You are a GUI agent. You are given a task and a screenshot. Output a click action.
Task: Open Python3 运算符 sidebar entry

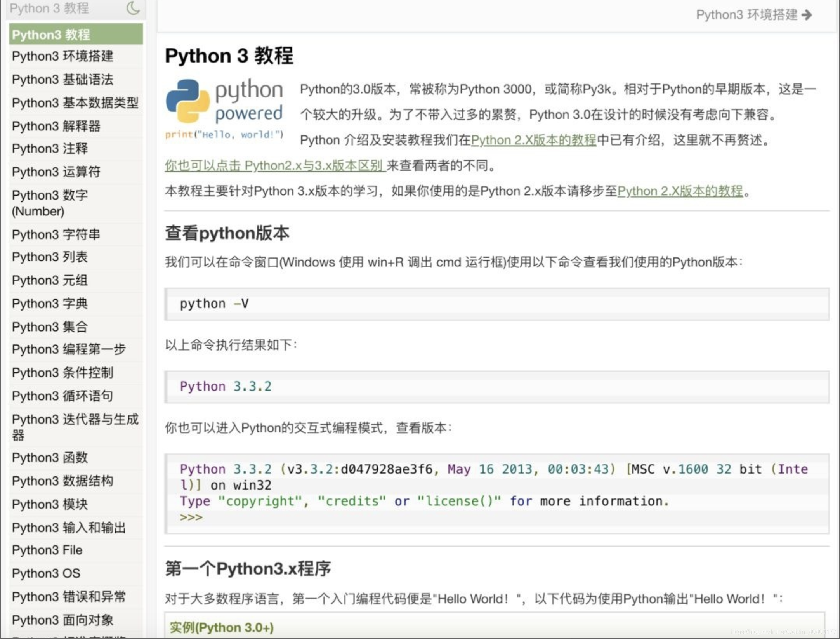(x=56, y=172)
